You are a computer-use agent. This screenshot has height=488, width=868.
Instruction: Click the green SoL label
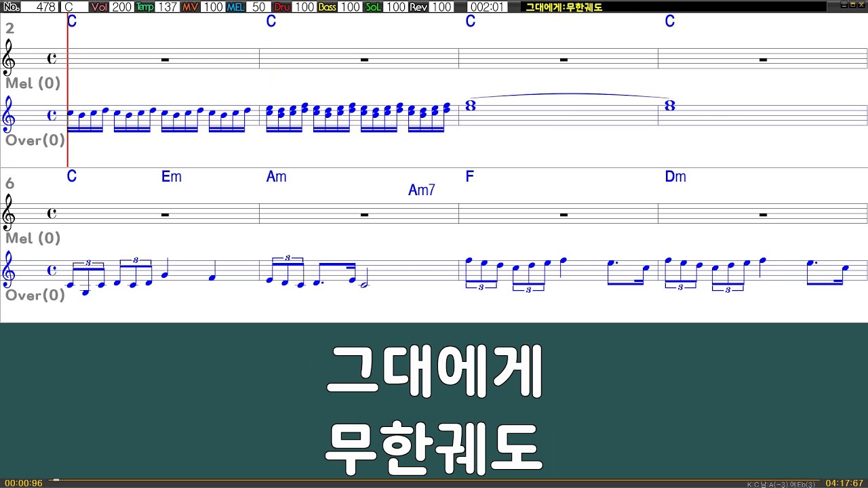(x=373, y=7)
